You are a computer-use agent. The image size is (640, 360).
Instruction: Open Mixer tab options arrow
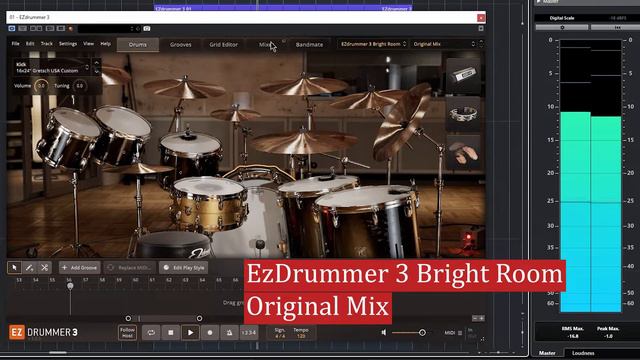click(284, 41)
